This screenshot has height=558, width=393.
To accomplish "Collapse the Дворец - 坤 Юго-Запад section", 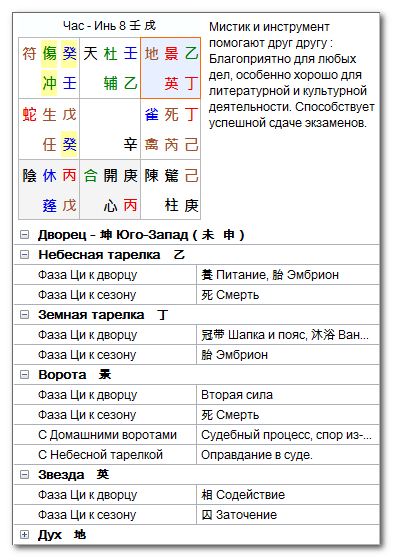I will [25, 235].
